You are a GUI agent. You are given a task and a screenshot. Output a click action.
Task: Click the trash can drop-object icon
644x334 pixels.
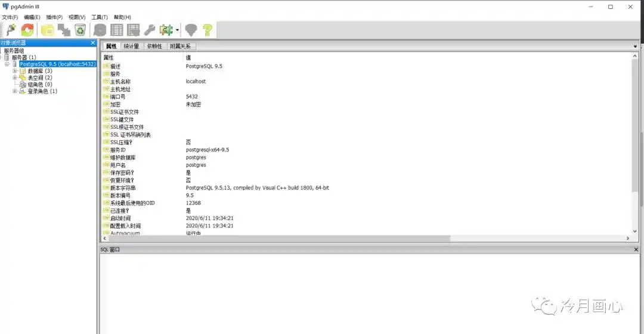tap(80, 30)
